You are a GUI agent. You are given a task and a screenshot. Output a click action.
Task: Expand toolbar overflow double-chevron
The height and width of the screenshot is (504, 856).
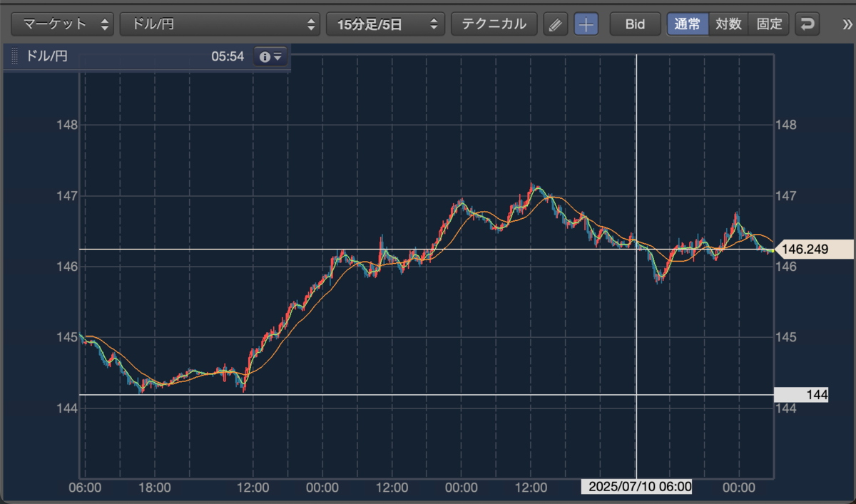847,24
